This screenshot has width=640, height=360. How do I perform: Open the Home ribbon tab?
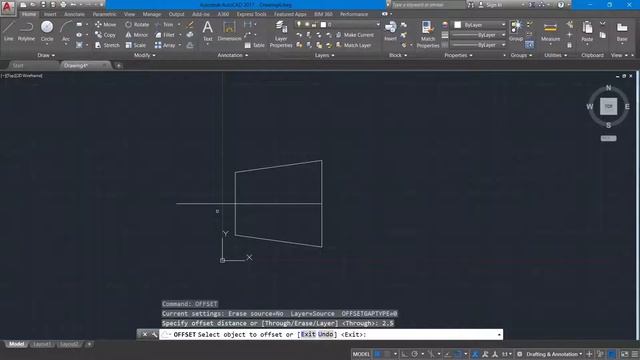pyautogui.click(x=29, y=14)
